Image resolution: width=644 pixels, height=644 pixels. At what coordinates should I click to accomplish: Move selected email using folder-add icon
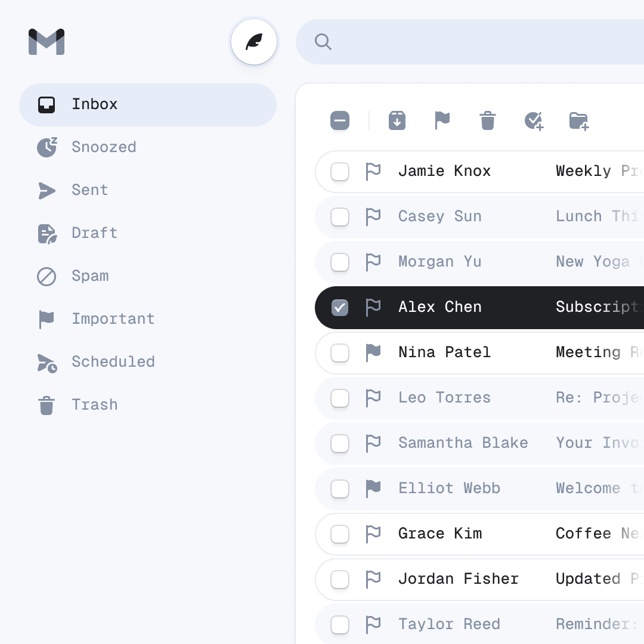(x=579, y=120)
